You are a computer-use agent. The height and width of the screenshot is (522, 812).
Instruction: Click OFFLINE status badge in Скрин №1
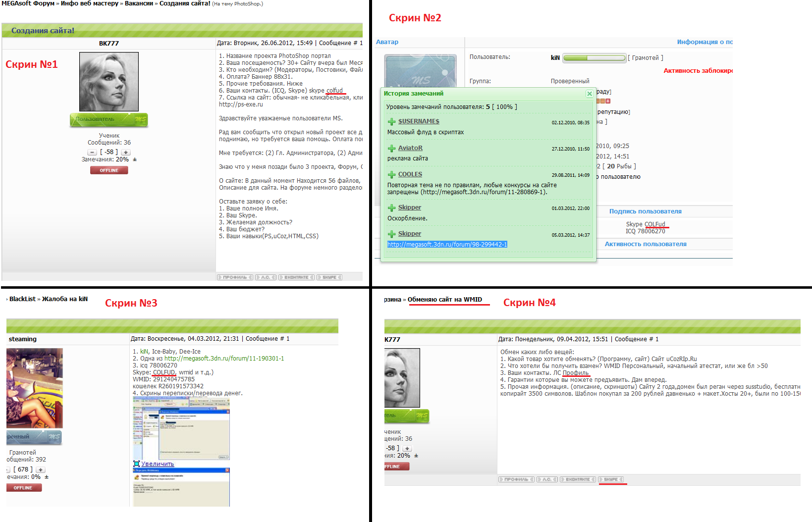pyautogui.click(x=109, y=170)
